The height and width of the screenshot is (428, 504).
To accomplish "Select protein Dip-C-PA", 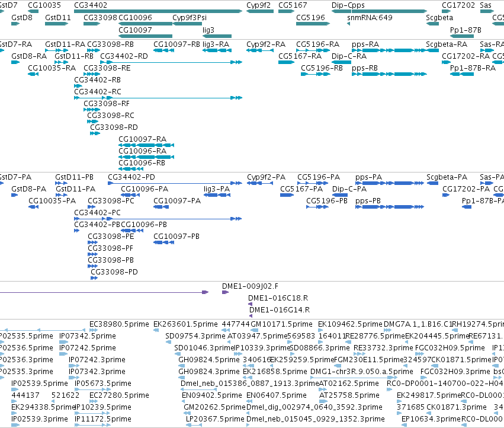I will click(x=340, y=195).
